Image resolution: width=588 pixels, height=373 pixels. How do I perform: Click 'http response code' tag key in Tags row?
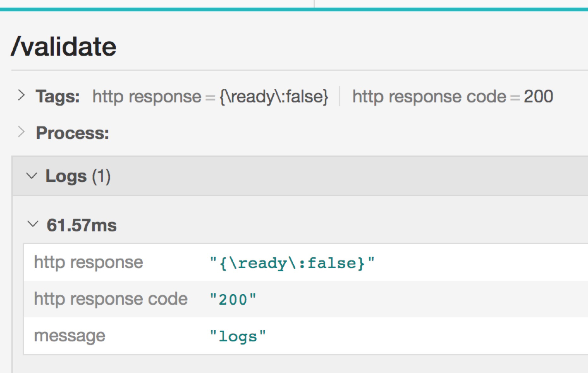(x=429, y=96)
